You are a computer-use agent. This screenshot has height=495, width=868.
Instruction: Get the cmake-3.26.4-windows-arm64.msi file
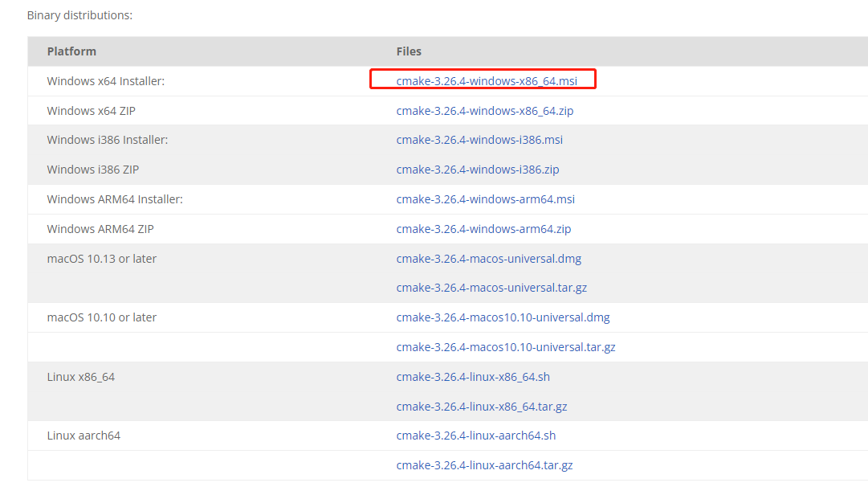(x=486, y=199)
